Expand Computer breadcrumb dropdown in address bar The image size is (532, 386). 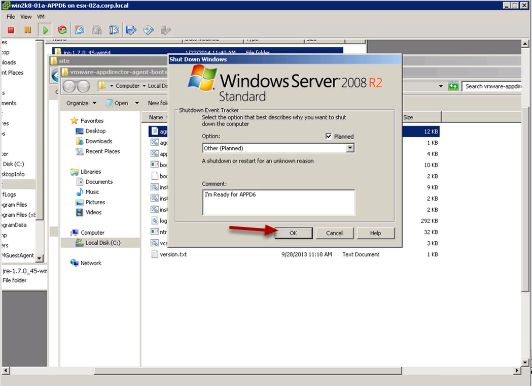click(144, 86)
